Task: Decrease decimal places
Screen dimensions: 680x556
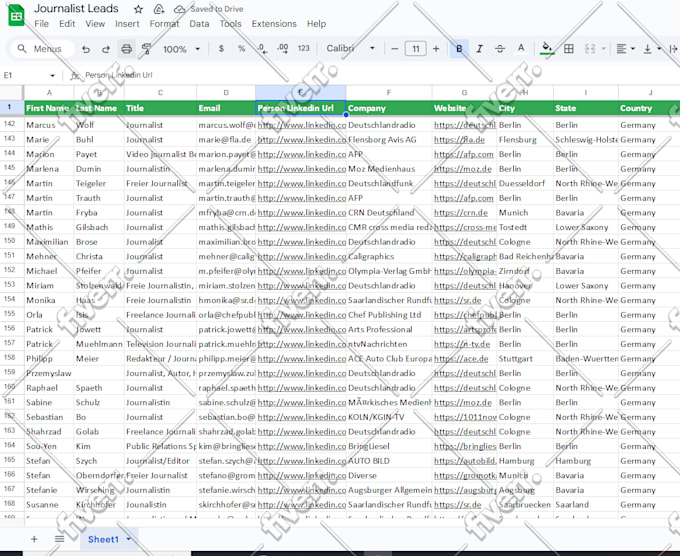Action: (x=262, y=49)
